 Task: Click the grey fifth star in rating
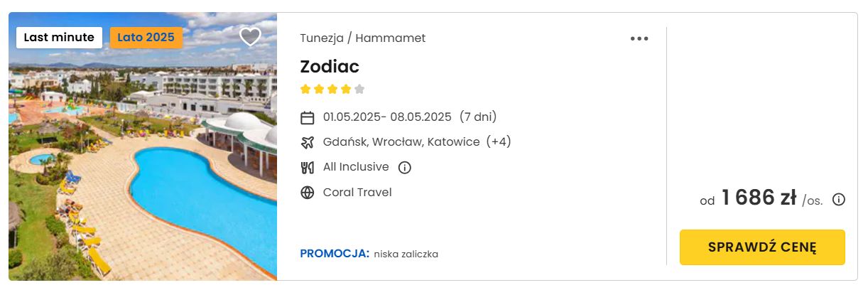click(359, 90)
